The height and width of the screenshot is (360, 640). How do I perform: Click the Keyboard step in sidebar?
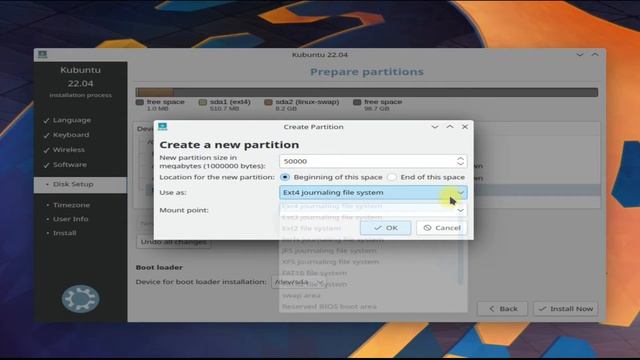pos(71,135)
